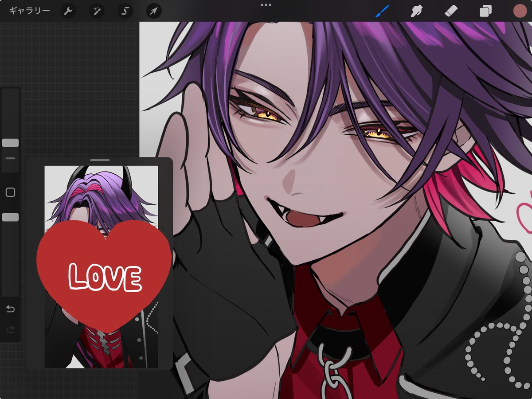Screen dimensions: 532x399
Task: Tap the Undo arrow
Action: click(10, 309)
